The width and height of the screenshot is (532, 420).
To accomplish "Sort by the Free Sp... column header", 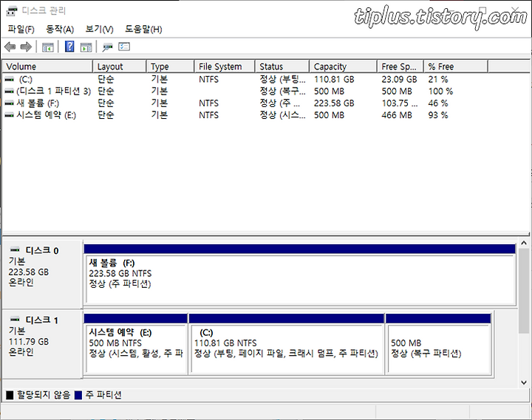I will (400, 66).
